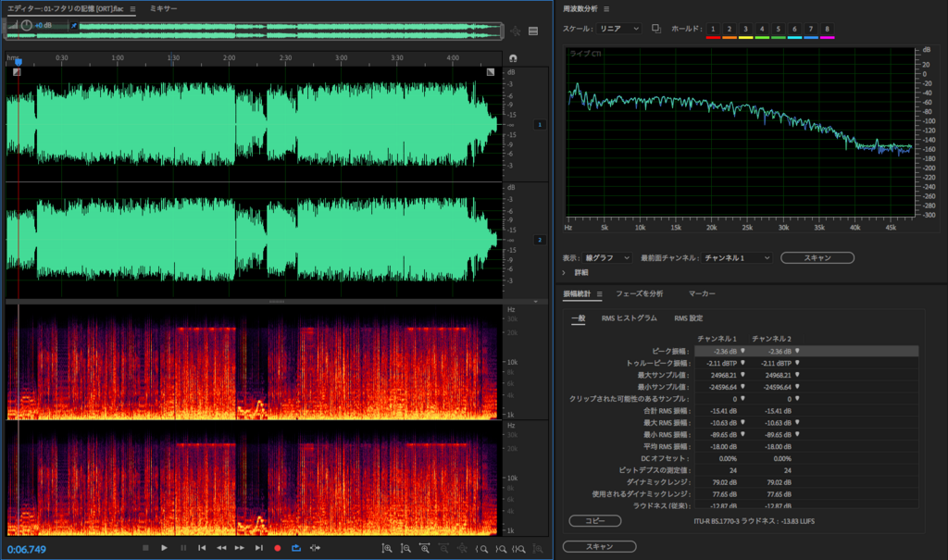Start playback with the Play button
This screenshot has width=948, height=560.
[x=164, y=548]
